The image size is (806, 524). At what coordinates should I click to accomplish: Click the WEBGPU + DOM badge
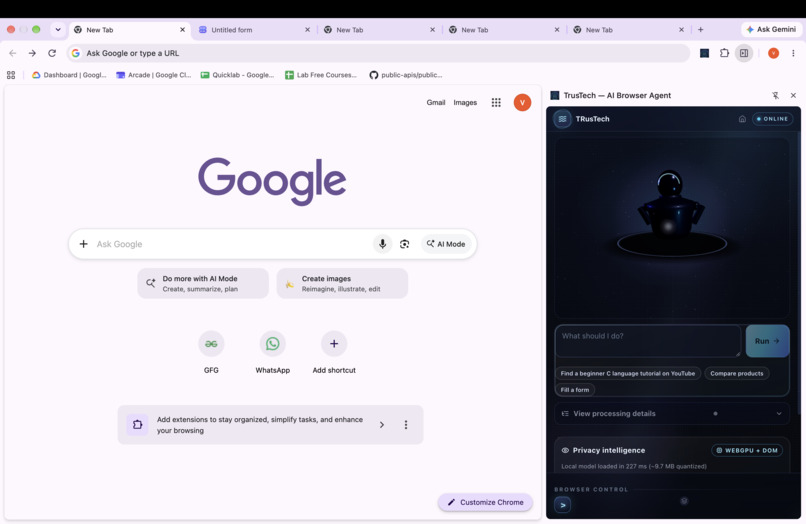747,450
